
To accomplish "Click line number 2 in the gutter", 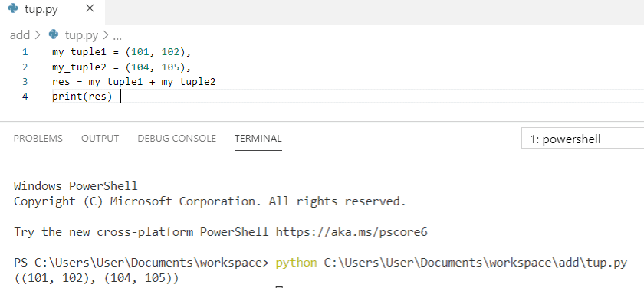I will click(x=25, y=67).
